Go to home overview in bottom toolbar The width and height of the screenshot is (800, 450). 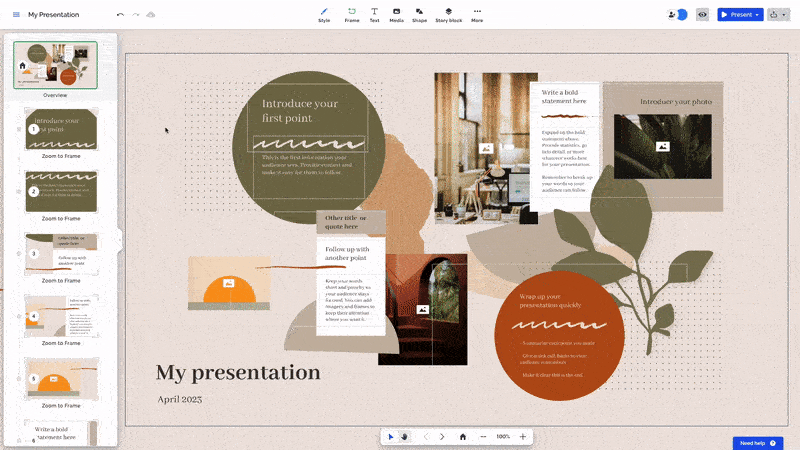[x=462, y=437]
